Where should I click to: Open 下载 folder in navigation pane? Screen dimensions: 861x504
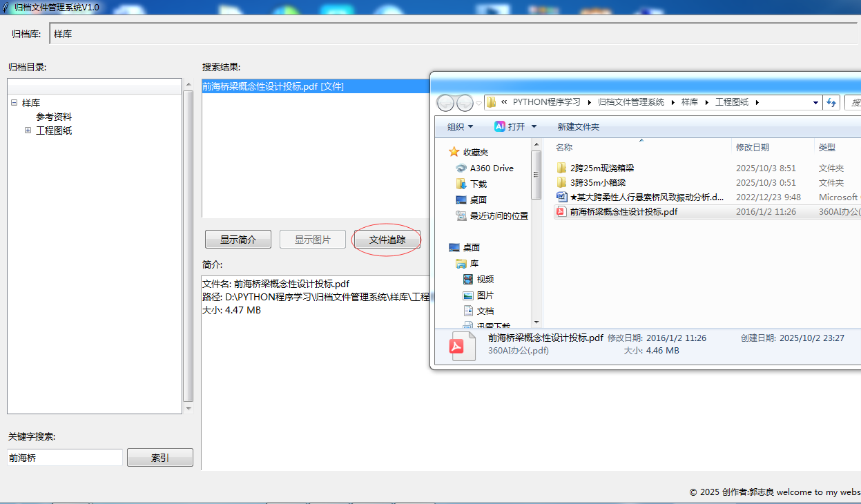(x=478, y=184)
